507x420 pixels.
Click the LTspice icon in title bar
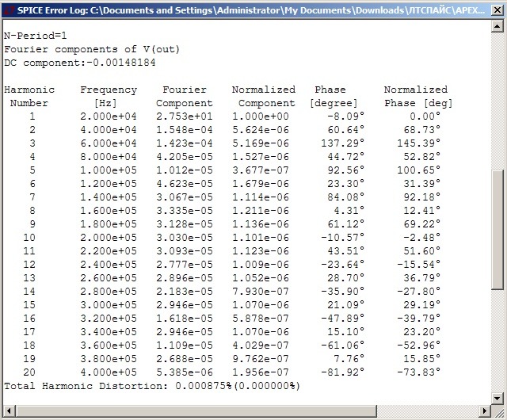point(10,10)
